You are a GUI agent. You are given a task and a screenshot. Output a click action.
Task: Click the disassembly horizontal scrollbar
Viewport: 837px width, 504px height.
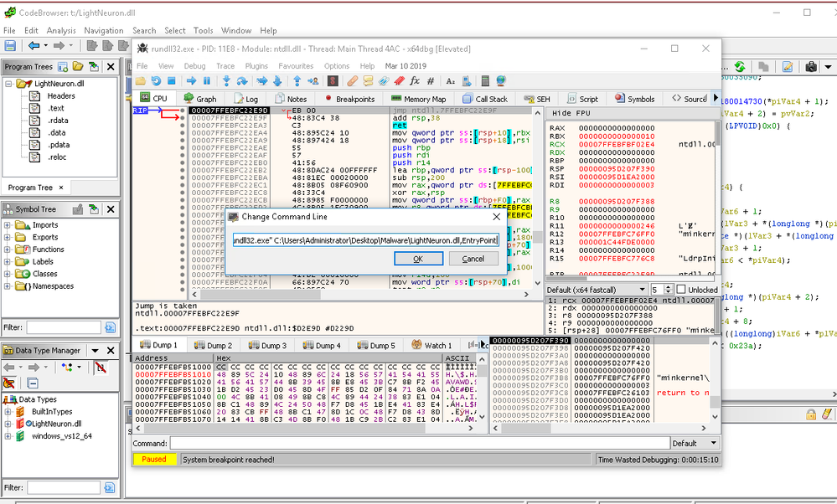click(359, 295)
